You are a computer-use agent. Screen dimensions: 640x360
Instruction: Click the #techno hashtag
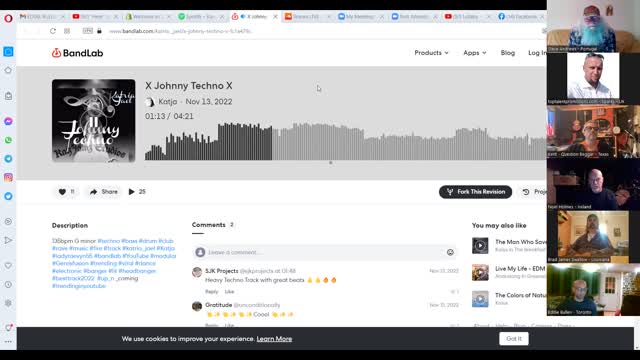(109, 241)
